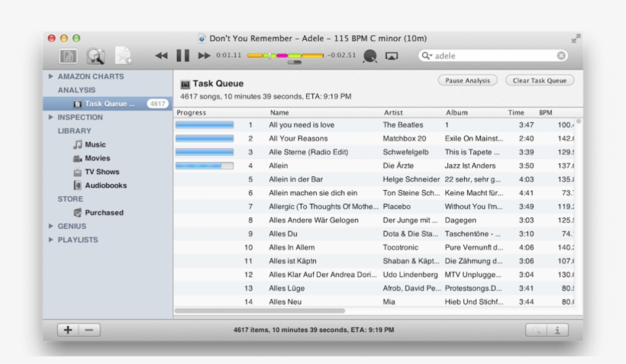The height and width of the screenshot is (364, 626).
Task: Click the artist Tocotronic
Action: click(x=401, y=247)
